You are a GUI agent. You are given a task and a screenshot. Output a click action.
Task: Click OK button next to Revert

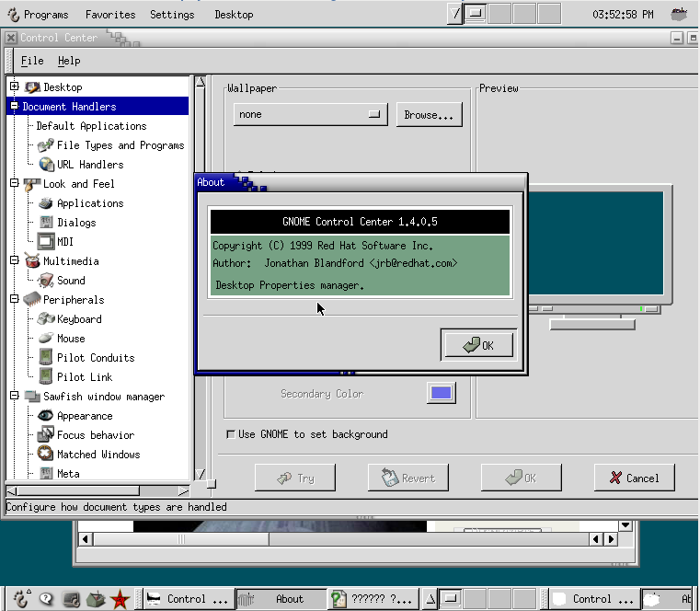521,478
